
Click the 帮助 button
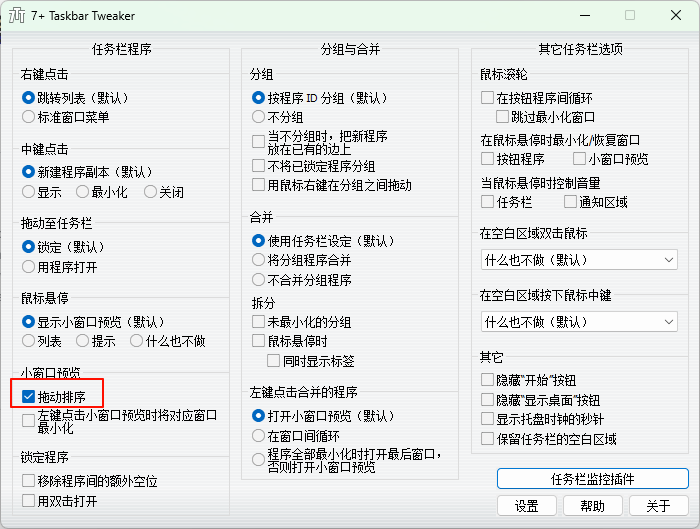pos(592,506)
